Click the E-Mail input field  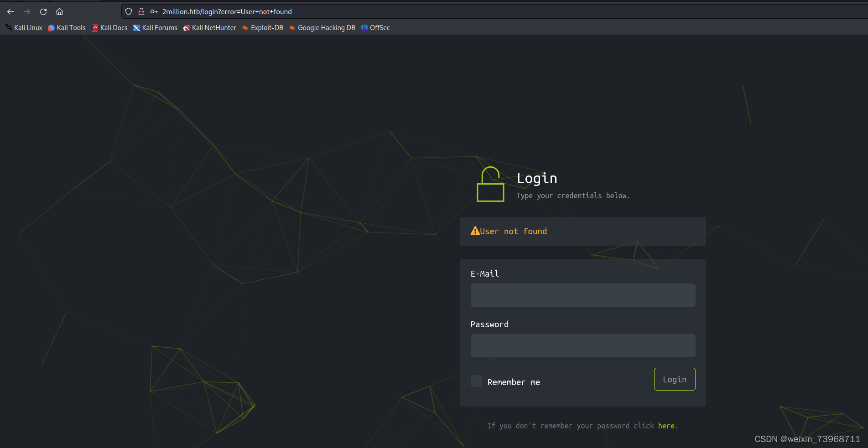coord(582,295)
